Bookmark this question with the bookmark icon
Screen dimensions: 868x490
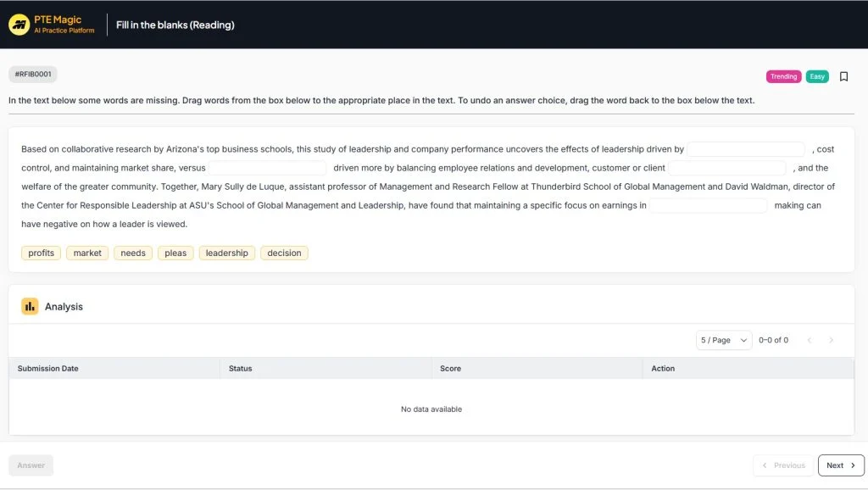tap(843, 76)
